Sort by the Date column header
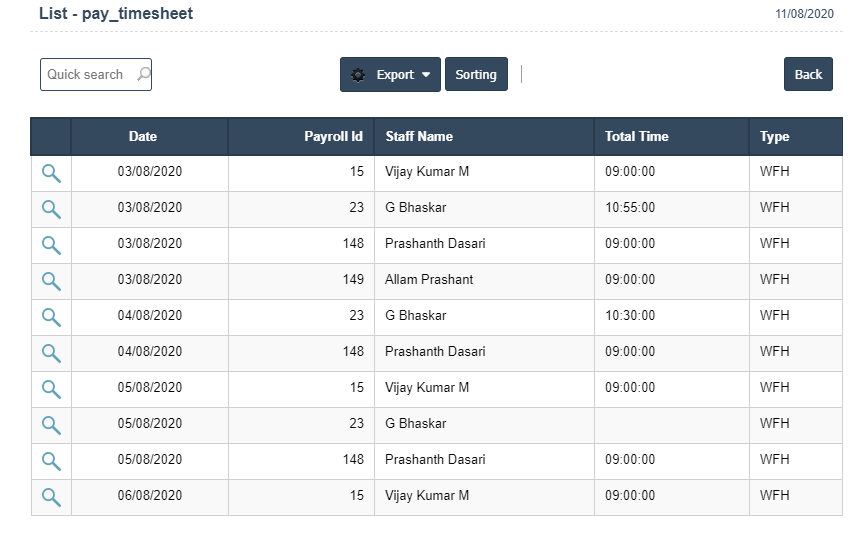The height and width of the screenshot is (533, 866). [x=143, y=137]
